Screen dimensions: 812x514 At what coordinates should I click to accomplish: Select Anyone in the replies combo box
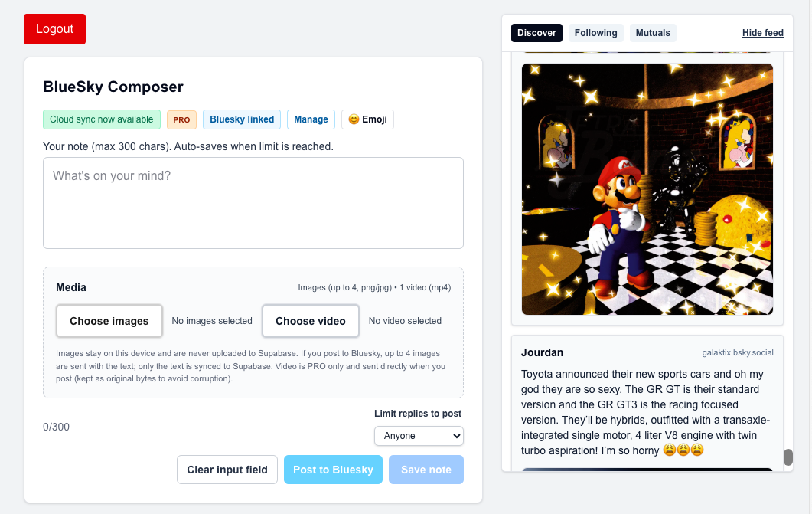(419, 435)
